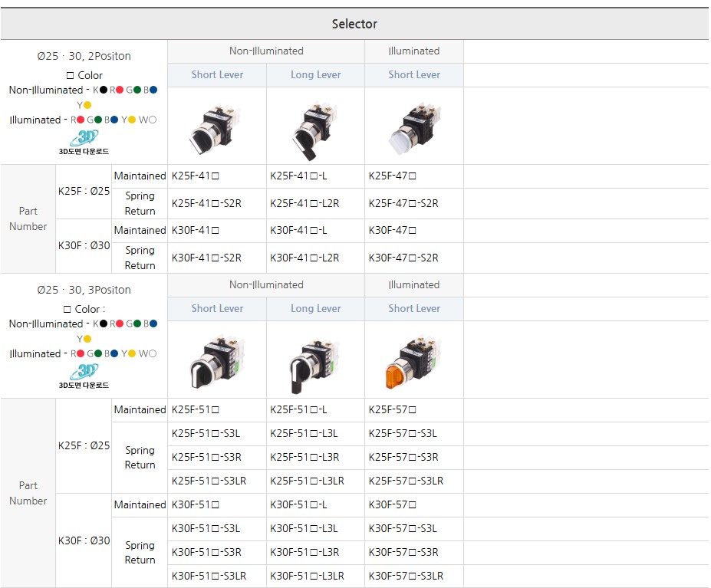711x588 pixels.
Task: Open 2-position long lever switch image
Action: tap(314, 127)
